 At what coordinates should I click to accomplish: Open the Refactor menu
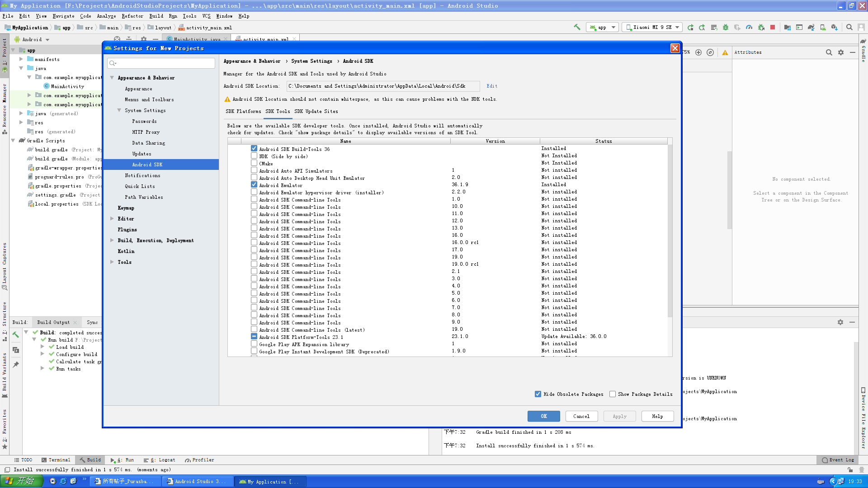pyautogui.click(x=132, y=16)
